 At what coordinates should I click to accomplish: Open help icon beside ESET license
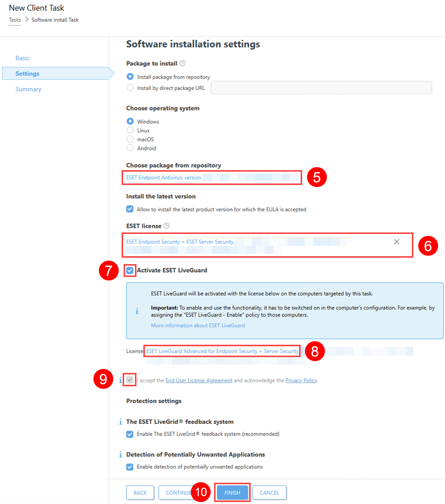click(167, 226)
